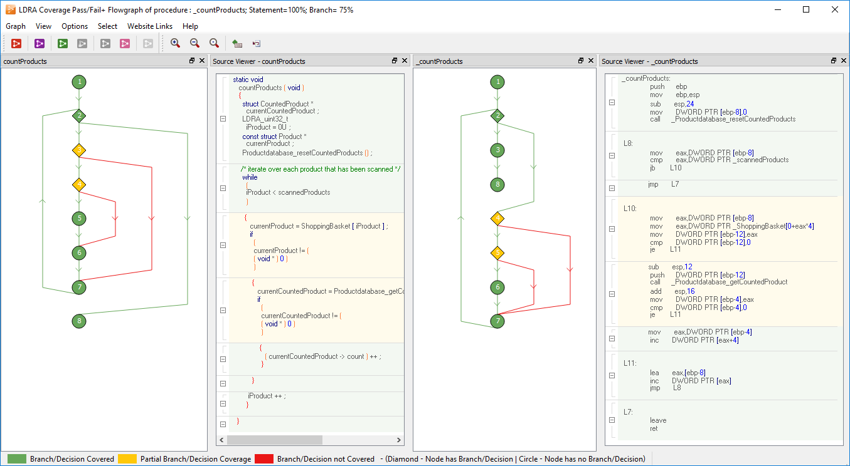Screen dimensions: 850x466
Task: Select node 7 in countProducts flowgraph
Action: point(79,287)
